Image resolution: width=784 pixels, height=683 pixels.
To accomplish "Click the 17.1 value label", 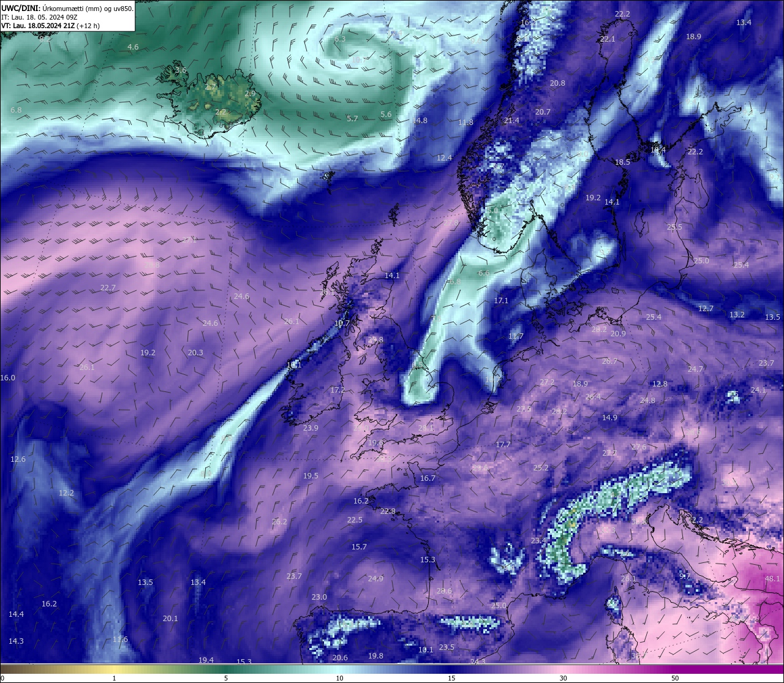I will 501,301.
